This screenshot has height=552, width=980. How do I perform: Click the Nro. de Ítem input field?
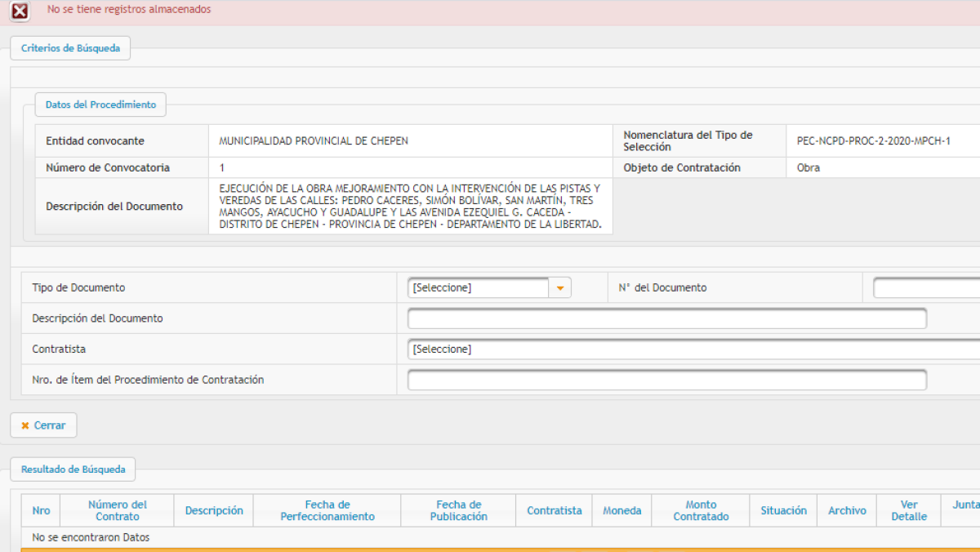click(667, 381)
